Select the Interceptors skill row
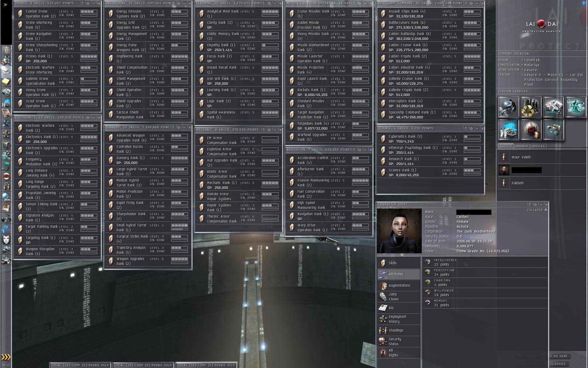 430,103
